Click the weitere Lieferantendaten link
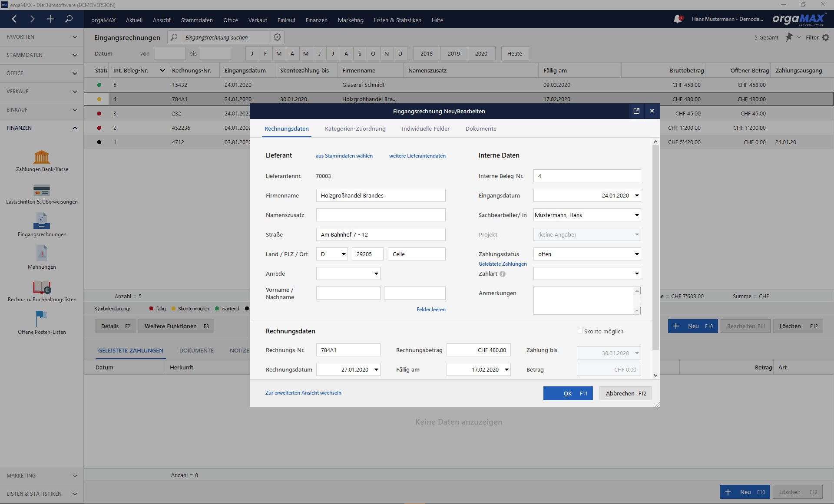The height and width of the screenshot is (504, 834). [x=417, y=156]
